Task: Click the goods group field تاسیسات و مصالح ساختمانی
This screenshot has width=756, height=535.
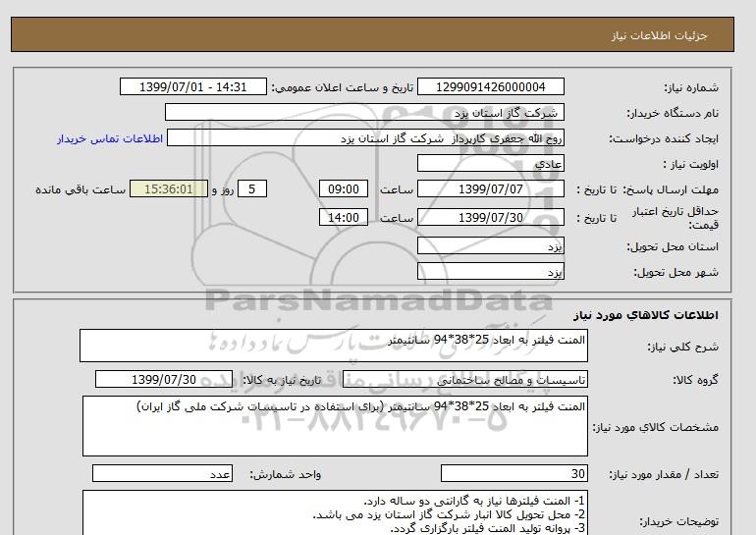Action: pos(465,379)
